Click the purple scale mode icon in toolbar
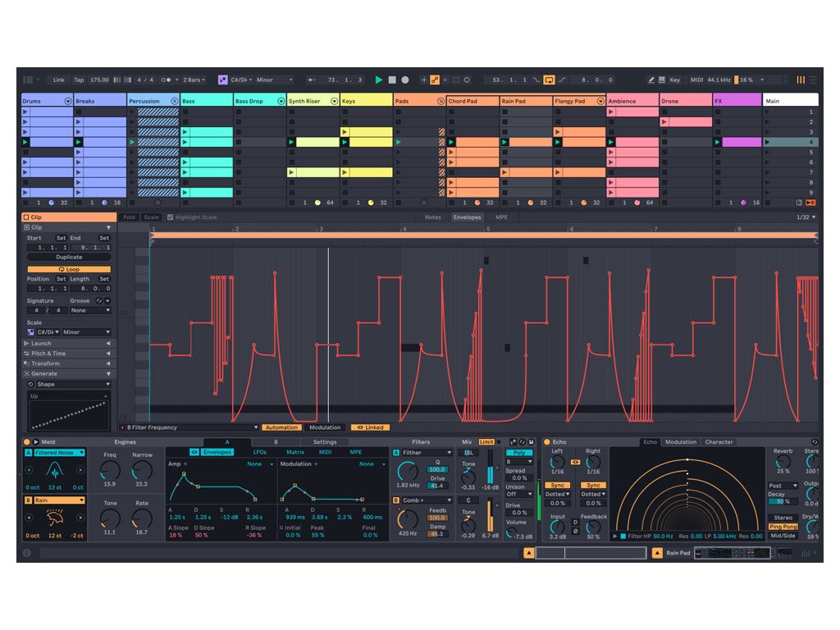This screenshot has height=630, width=840. [222, 80]
